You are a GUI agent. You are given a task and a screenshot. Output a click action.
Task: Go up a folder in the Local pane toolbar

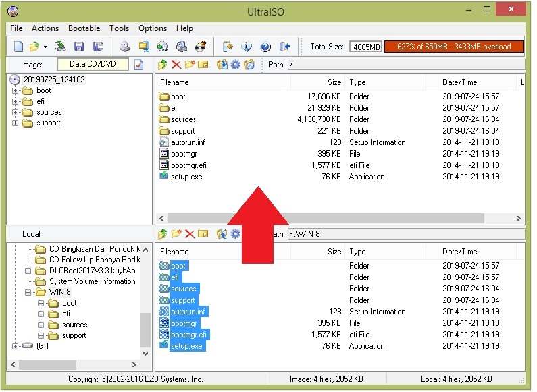[163, 234]
